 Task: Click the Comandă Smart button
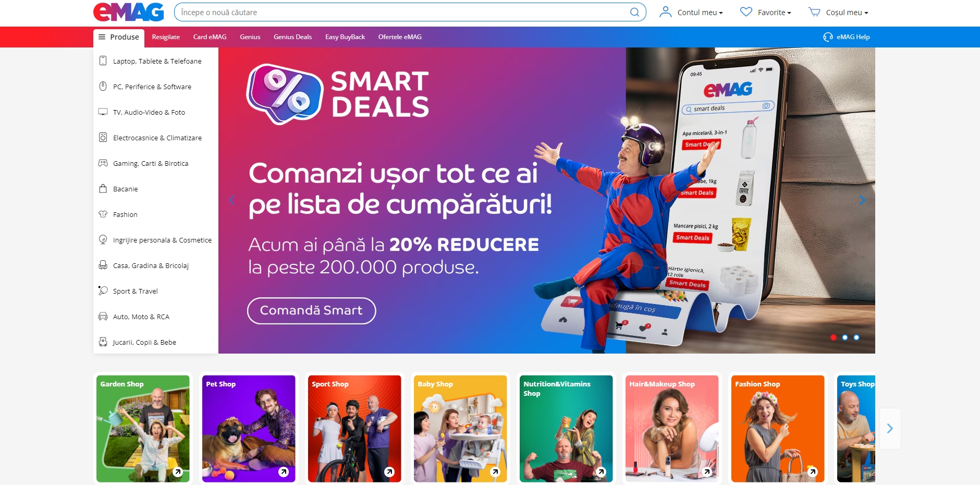point(311,311)
